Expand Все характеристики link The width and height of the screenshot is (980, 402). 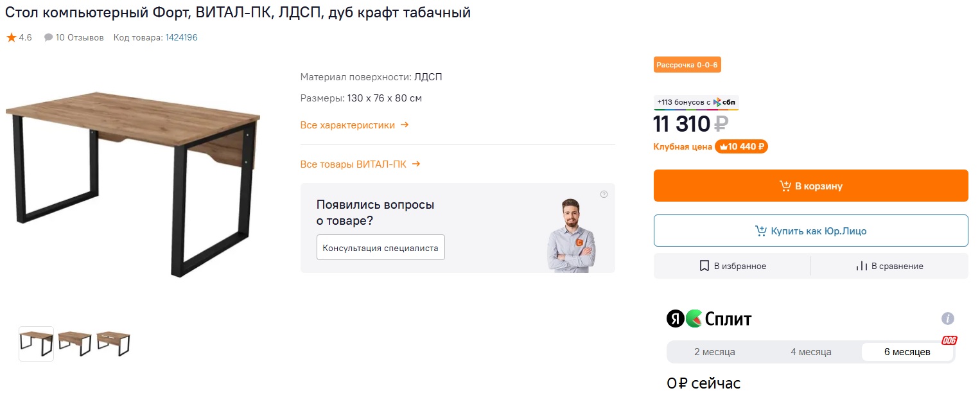(354, 125)
